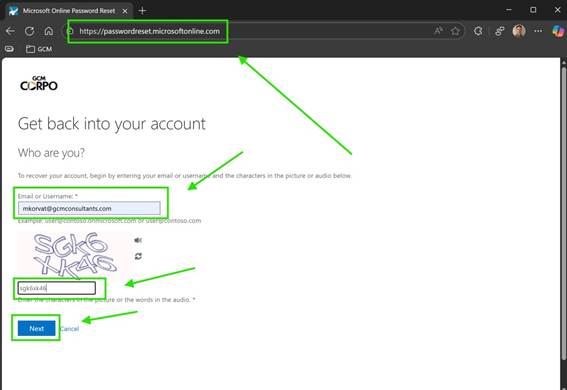
Task: Select the Microsoft Online Password Reset tab
Action: click(69, 11)
